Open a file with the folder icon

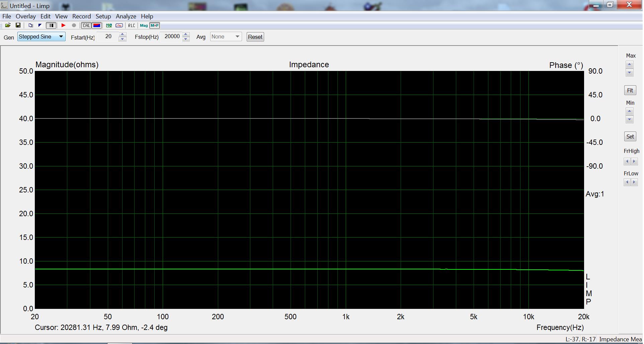pyautogui.click(x=8, y=25)
